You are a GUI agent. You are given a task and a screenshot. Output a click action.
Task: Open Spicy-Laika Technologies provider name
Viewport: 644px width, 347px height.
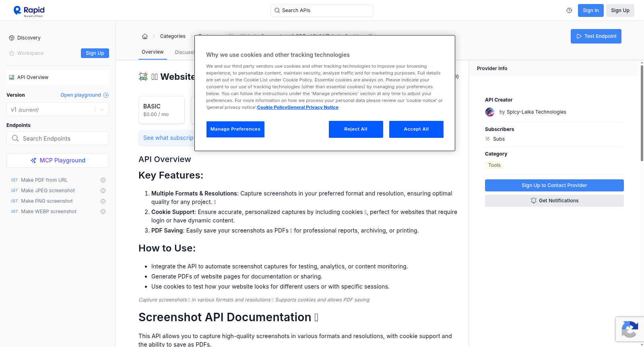click(x=537, y=112)
